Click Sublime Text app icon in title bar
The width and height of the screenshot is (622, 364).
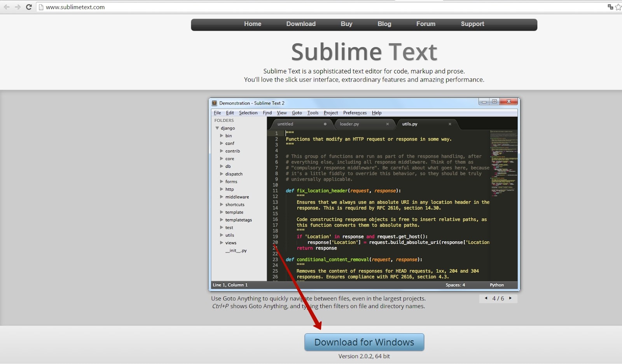[x=214, y=103]
